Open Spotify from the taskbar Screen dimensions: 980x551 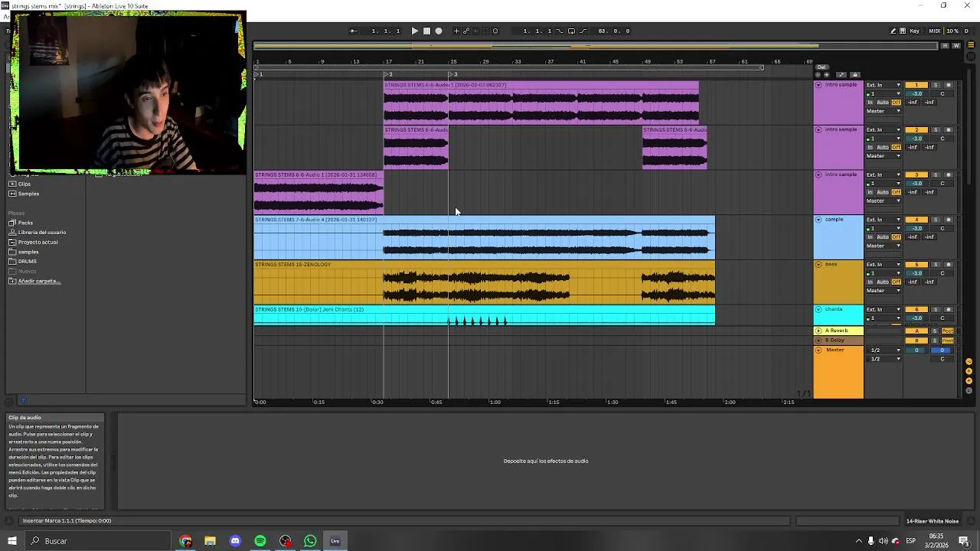click(x=260, y=541)
